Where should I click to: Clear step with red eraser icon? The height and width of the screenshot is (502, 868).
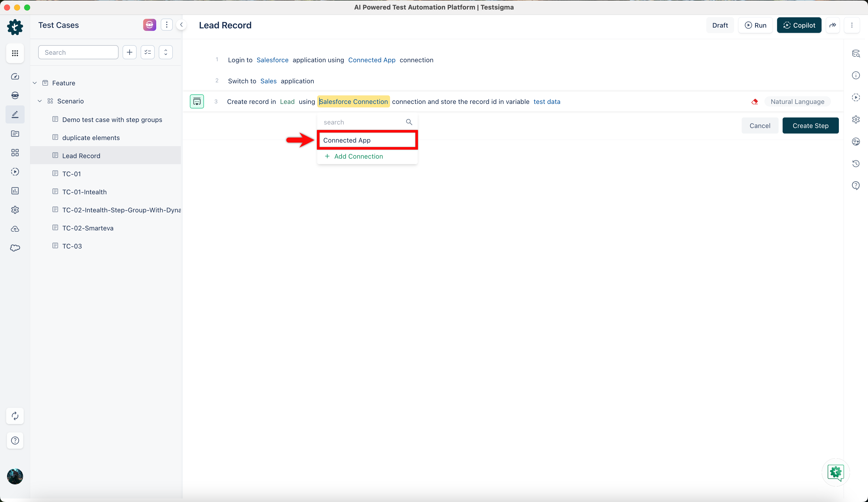pyautogui.click(x=754, y=102)
